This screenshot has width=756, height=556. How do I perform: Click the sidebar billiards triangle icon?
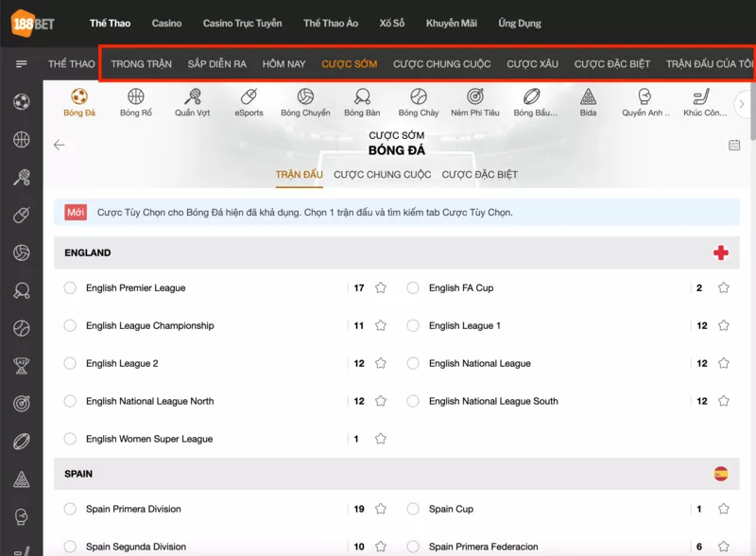[21, 479]
